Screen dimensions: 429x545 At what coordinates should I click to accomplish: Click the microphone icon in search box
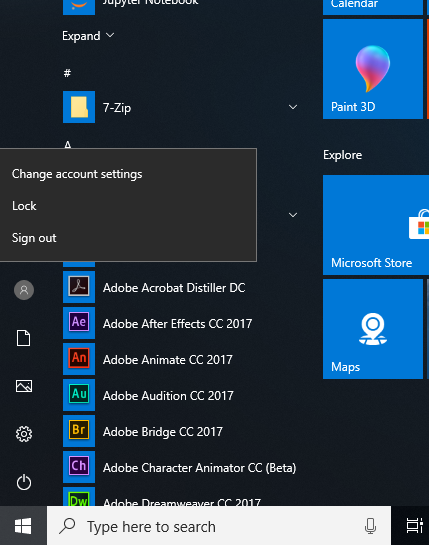tap(370, 526)
